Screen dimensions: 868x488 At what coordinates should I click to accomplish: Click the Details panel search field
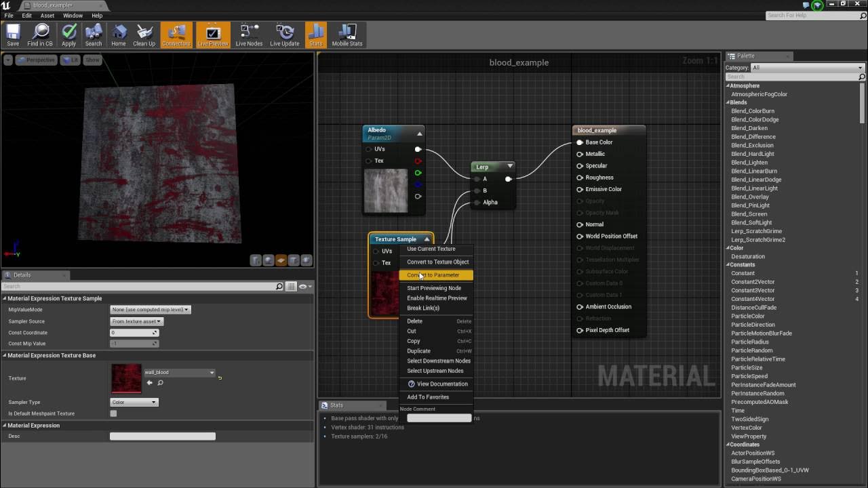point(142,286)
